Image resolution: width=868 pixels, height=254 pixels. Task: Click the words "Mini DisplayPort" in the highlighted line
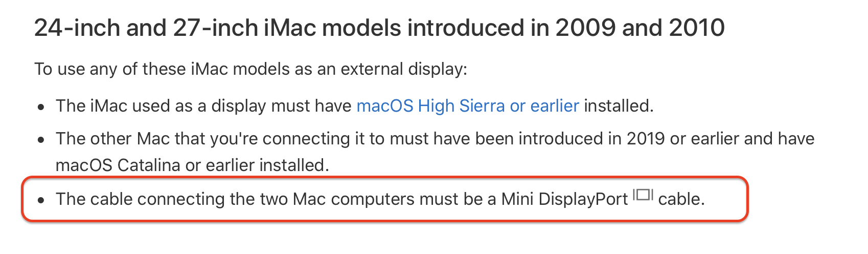coord(565,199)
